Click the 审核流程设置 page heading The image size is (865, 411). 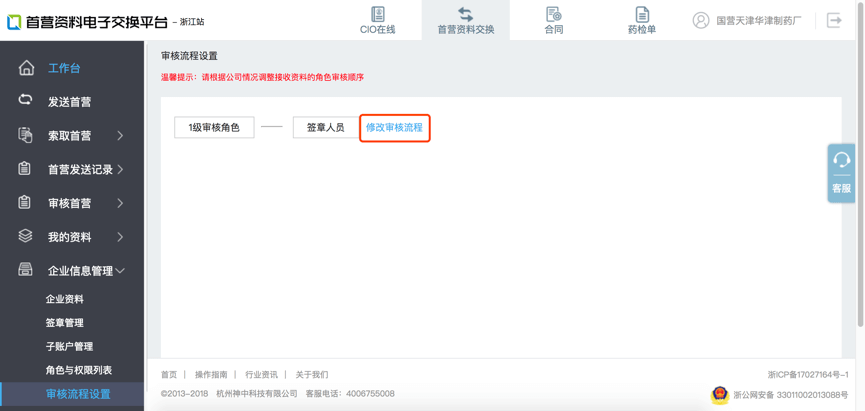(189, 56)
